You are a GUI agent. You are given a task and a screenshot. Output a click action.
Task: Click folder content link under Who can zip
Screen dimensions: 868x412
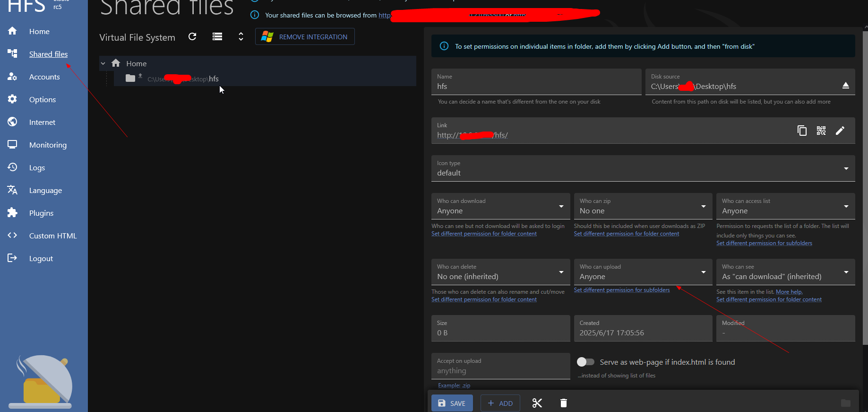pos(627,234)
